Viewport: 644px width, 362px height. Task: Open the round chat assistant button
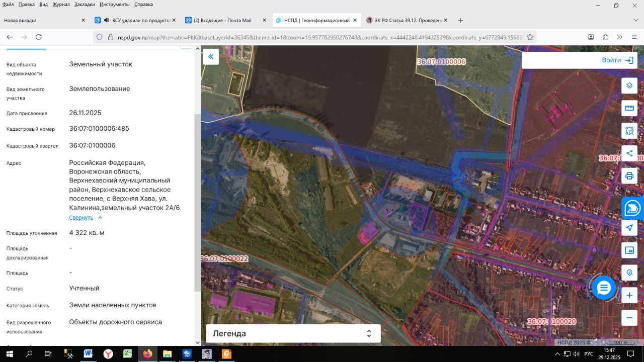604,288
